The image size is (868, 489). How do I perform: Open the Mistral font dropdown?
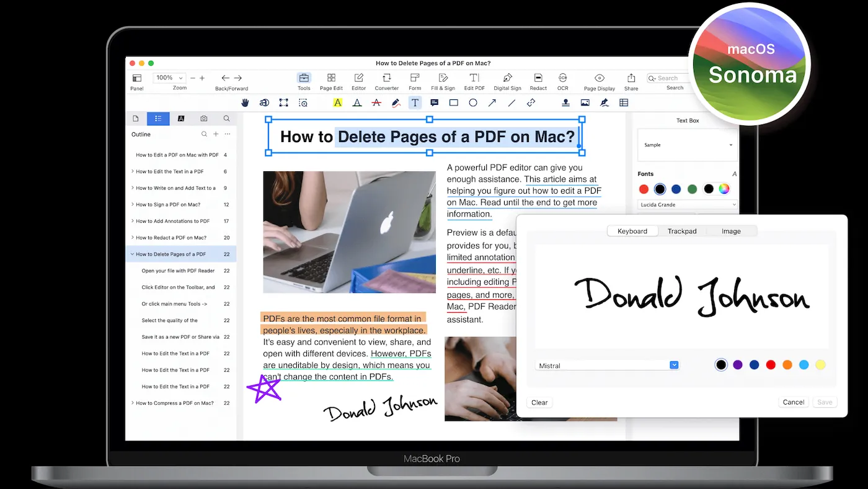(674, 365)
